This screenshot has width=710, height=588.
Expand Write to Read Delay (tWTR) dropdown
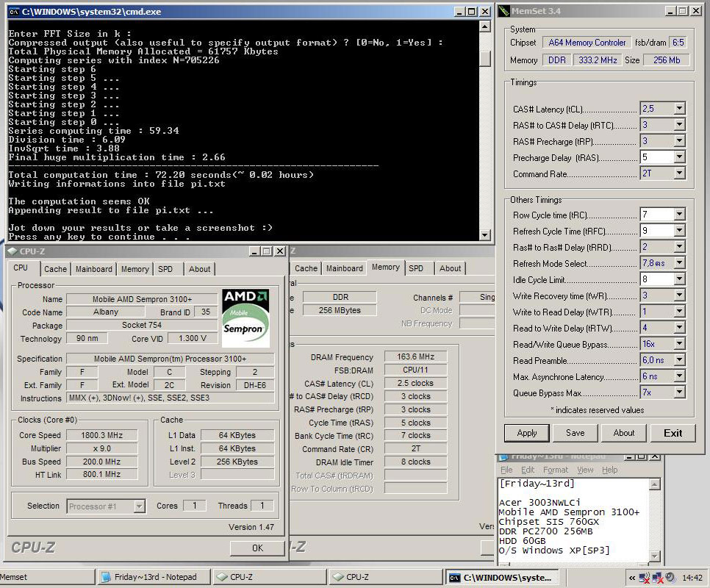pos(679,312)
